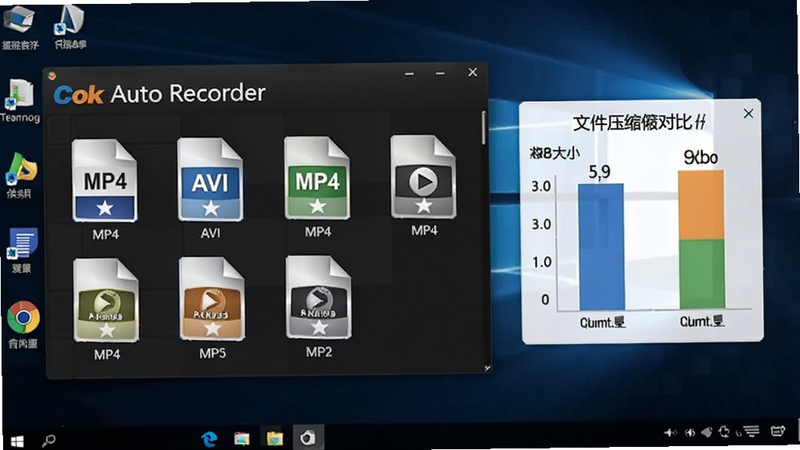Click the bell-shaped tray icon

pos(707,432)
